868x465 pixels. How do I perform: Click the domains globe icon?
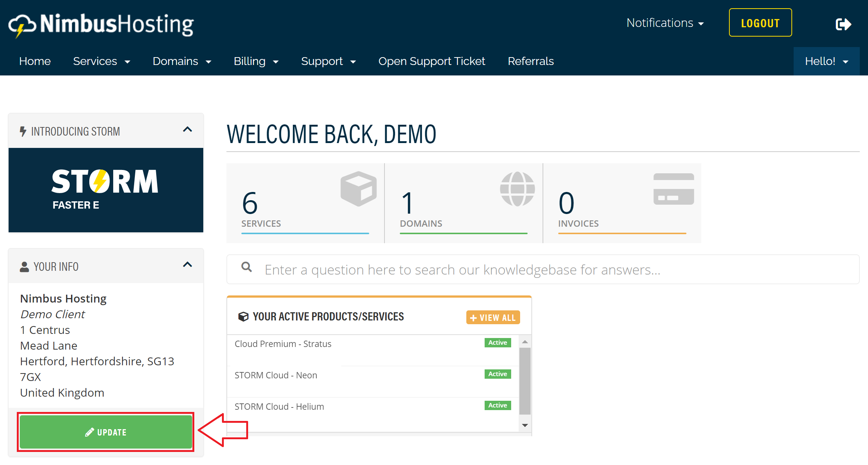coord(517,189)
